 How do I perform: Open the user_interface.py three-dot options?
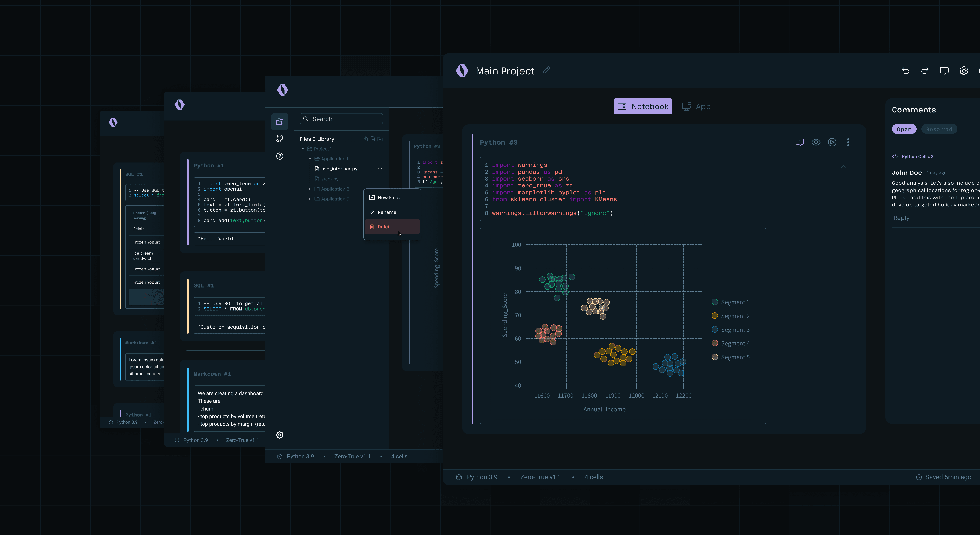(380, 169)
